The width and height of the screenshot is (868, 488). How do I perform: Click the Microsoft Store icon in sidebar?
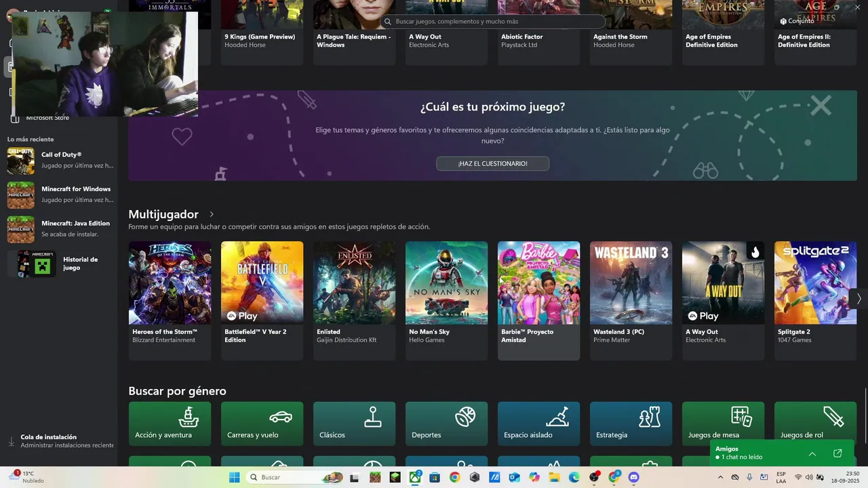15,118
